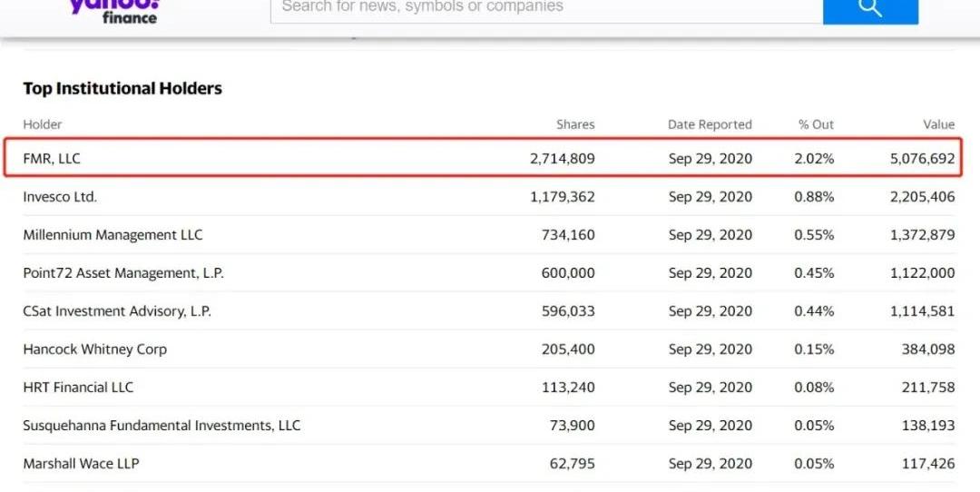Viewport: 980px width, 492px height.
Task: Click Millennium Management LLC holder name
Action: pyautogui.click(x=113, y=235)
